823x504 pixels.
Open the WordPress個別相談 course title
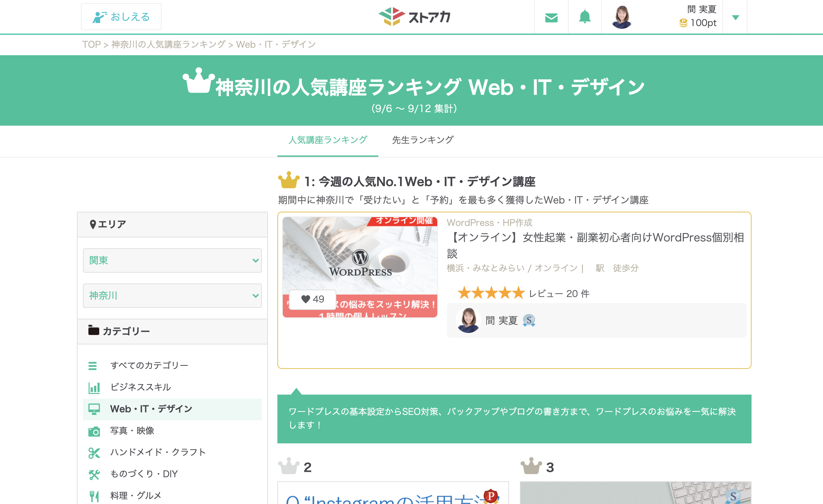click(x=595, y=245)
